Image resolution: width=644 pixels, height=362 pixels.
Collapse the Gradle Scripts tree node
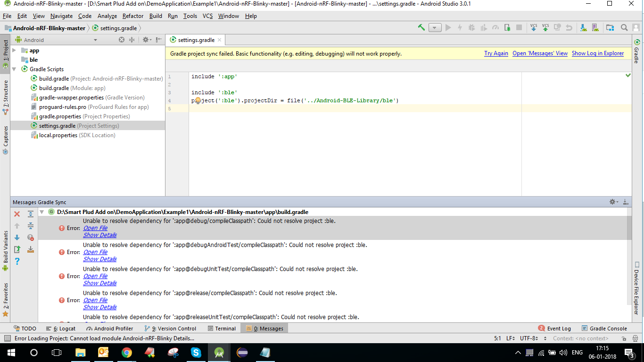click(x=14, y=69)
